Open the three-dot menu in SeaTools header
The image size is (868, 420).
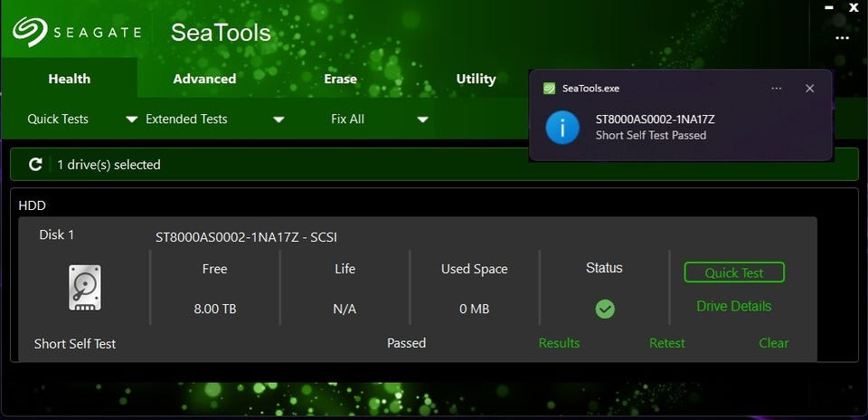coord(842,38)
